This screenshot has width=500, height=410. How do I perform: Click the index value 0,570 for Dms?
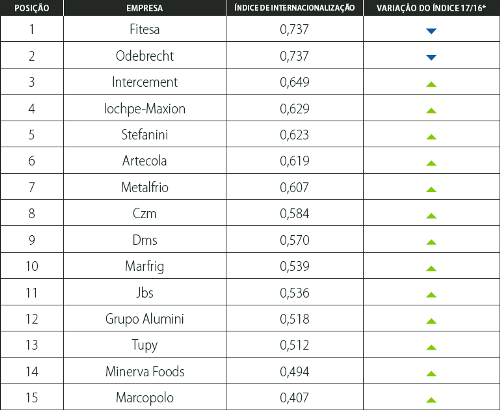295,240
